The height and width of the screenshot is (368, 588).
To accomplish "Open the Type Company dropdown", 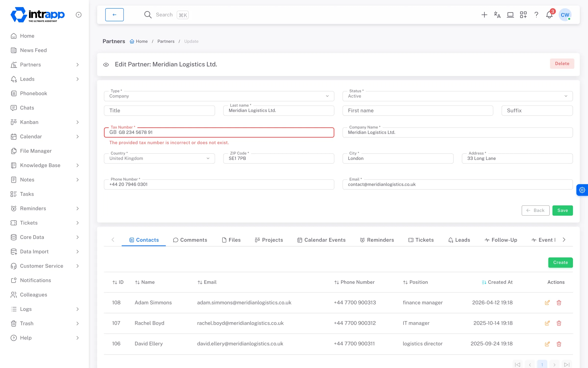I will click(x=219, y=96).
